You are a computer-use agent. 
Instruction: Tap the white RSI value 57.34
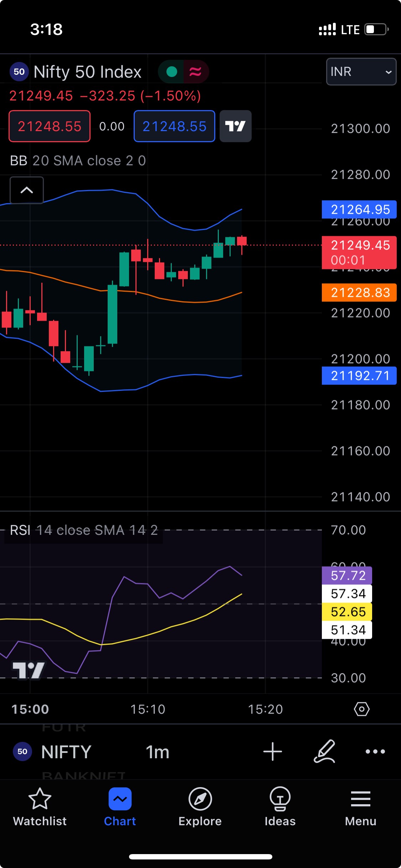[x=347, y=594]
